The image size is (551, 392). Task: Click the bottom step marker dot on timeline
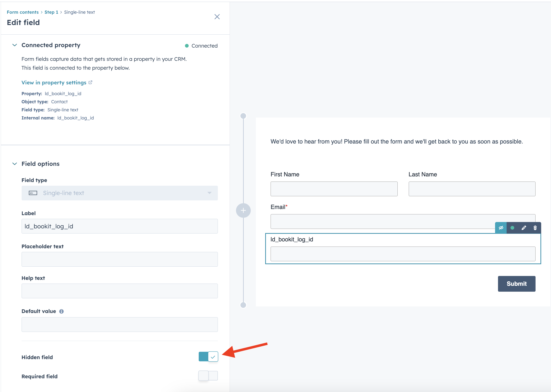click(243, 305)
